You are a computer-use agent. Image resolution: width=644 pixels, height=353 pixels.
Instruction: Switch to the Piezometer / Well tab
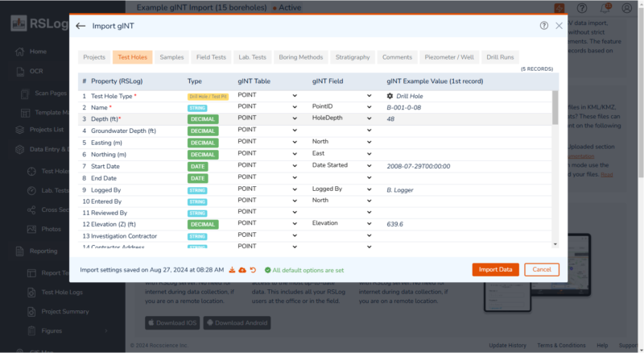coord(449,57)
